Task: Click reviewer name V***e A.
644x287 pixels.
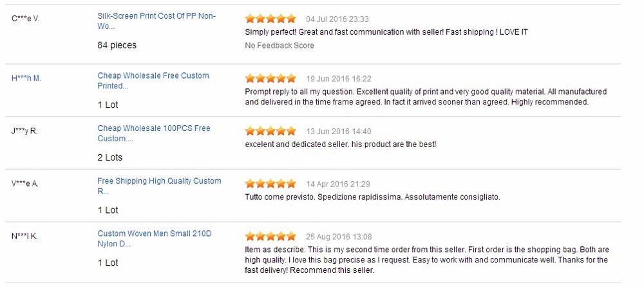Action: pos(25,184)
